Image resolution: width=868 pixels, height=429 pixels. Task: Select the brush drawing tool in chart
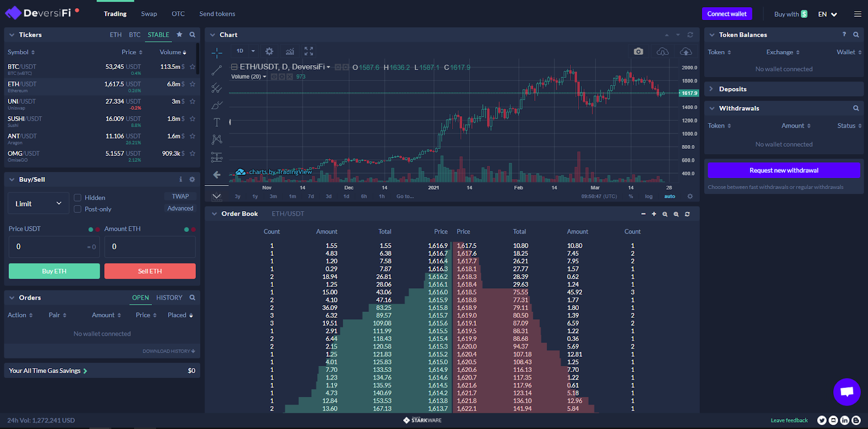pyautogui.click(x=216, y=105)
